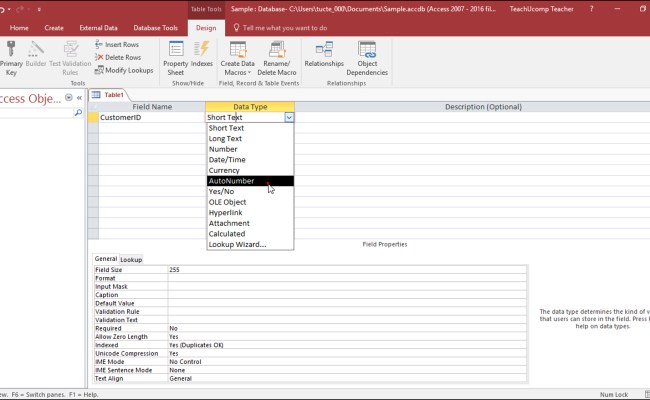Switch to the General field properties tab
Viewport: 650px width, 400px height.
106,259
